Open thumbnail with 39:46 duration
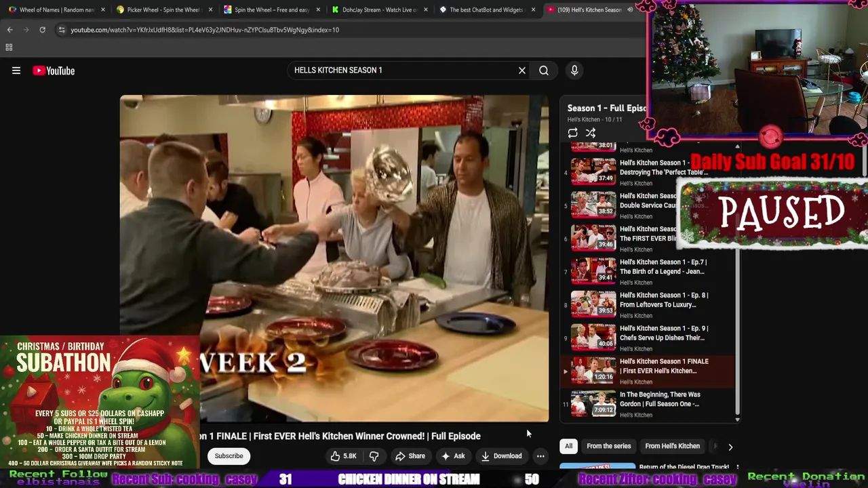Viewport: 868px width, 488px height. pos(593,238)
